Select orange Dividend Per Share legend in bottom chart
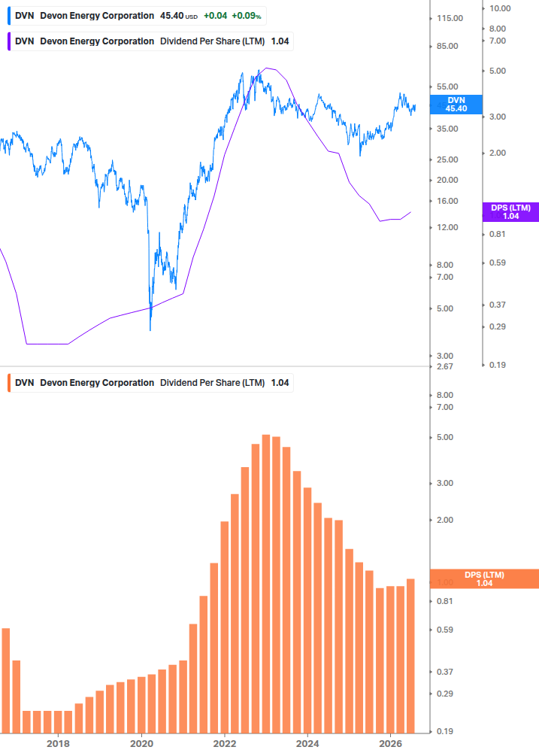Screen dimensions: 539x756 click(x=150, y=383)
